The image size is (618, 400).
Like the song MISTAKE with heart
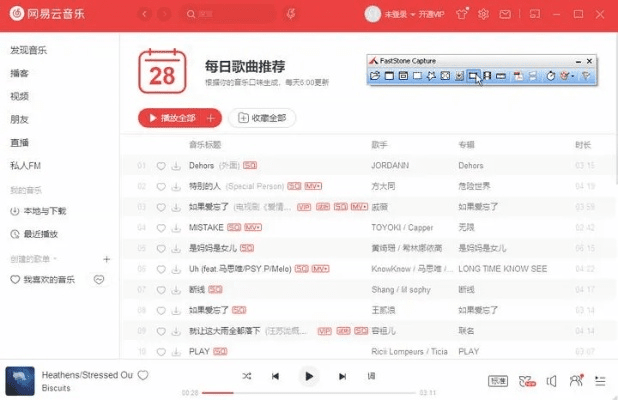click(x=160, y=227)
